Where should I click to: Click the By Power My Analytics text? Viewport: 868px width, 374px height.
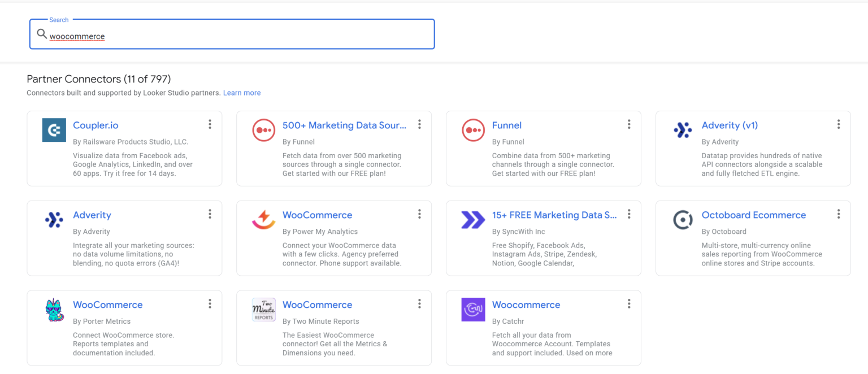320,232
